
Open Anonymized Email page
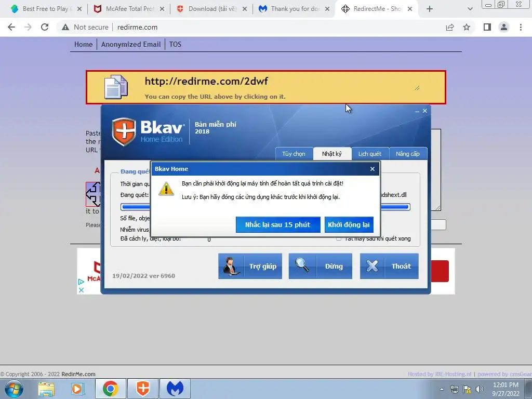tap(131, 45)
